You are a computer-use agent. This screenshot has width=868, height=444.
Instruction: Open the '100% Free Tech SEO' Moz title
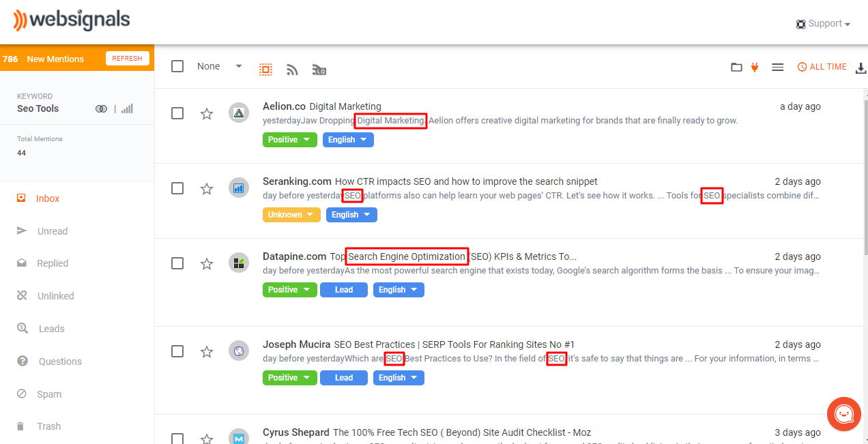click(x=462, y=432)
